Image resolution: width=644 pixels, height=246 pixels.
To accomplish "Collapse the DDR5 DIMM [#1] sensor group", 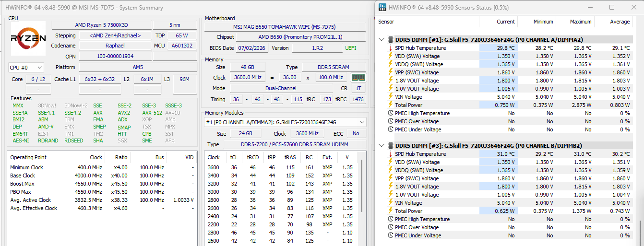I will point(382,40).
